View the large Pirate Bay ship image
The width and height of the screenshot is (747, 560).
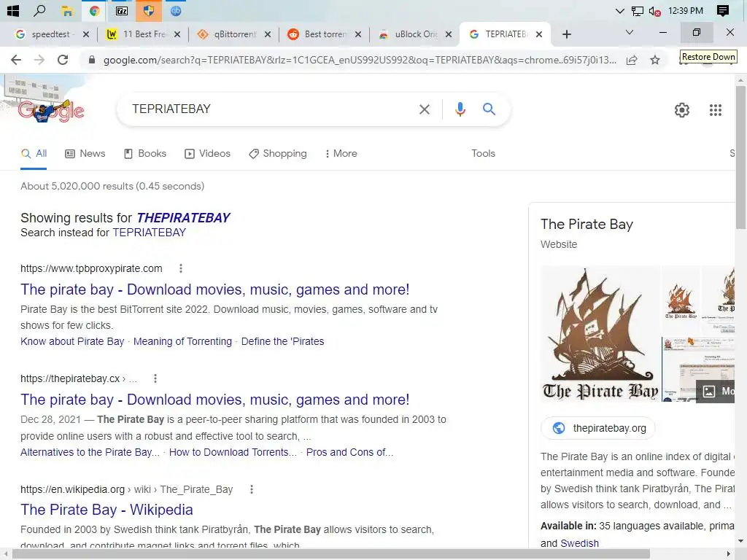(600, 334)
